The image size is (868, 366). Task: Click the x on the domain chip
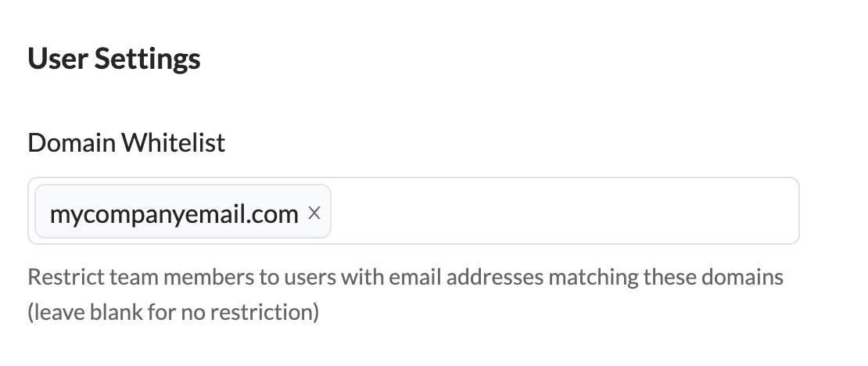[x=314, y=212]
